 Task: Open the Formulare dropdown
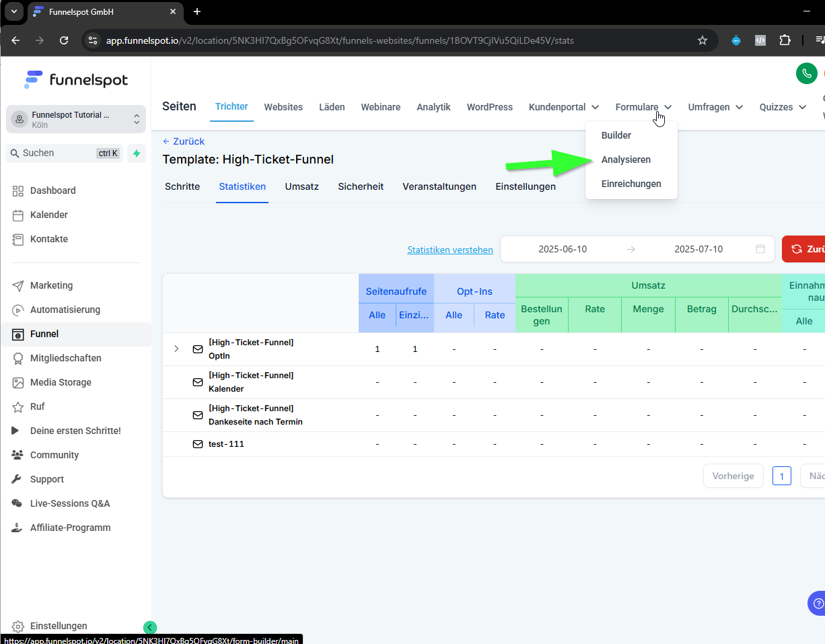click(x=643, y=107)
